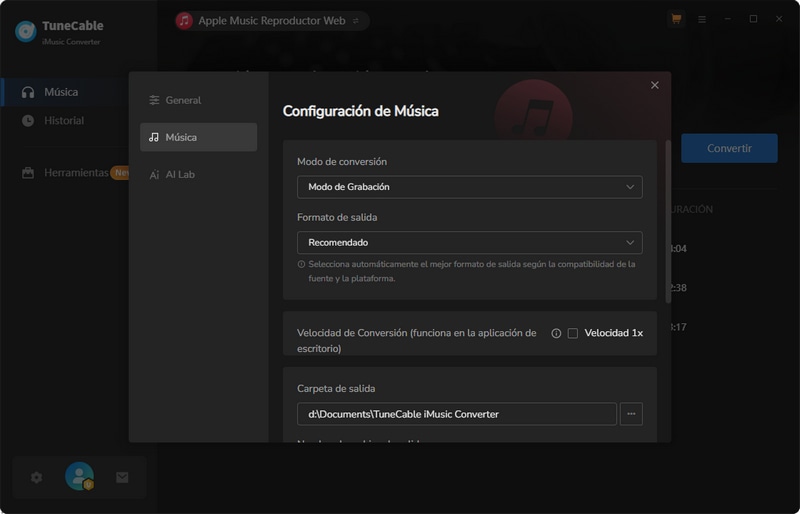Open the user profile avatar icon
The image size is (800, 514).
[x=79, y=477]
